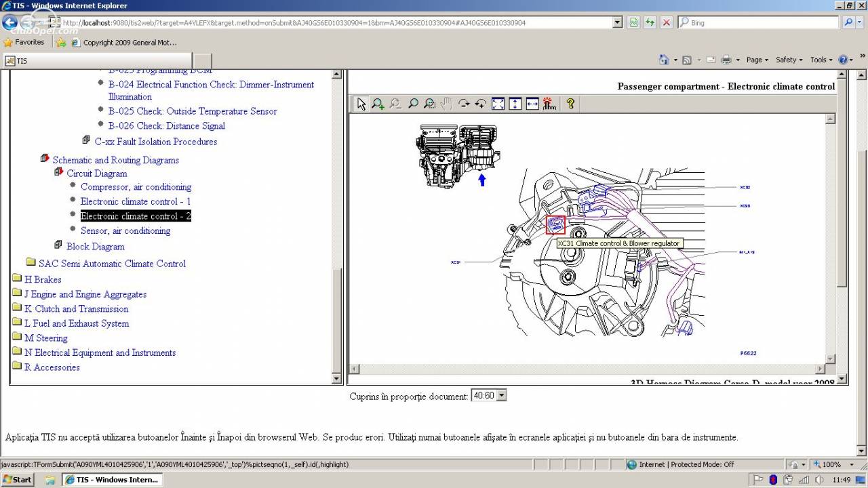Open B-024 Electrical Function Check: Dimmer-Instrument Illumination

click(211, 90)
